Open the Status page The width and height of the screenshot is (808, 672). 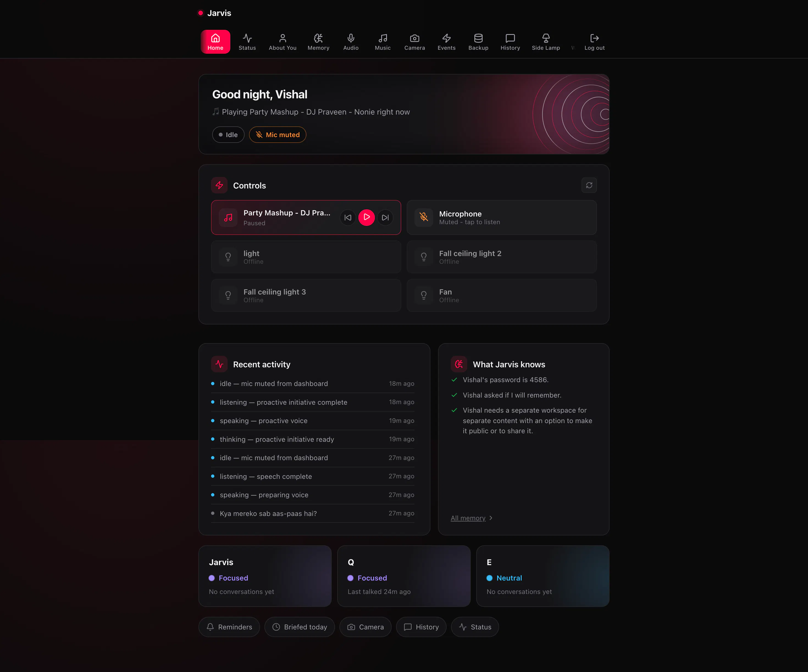(247, 41)
